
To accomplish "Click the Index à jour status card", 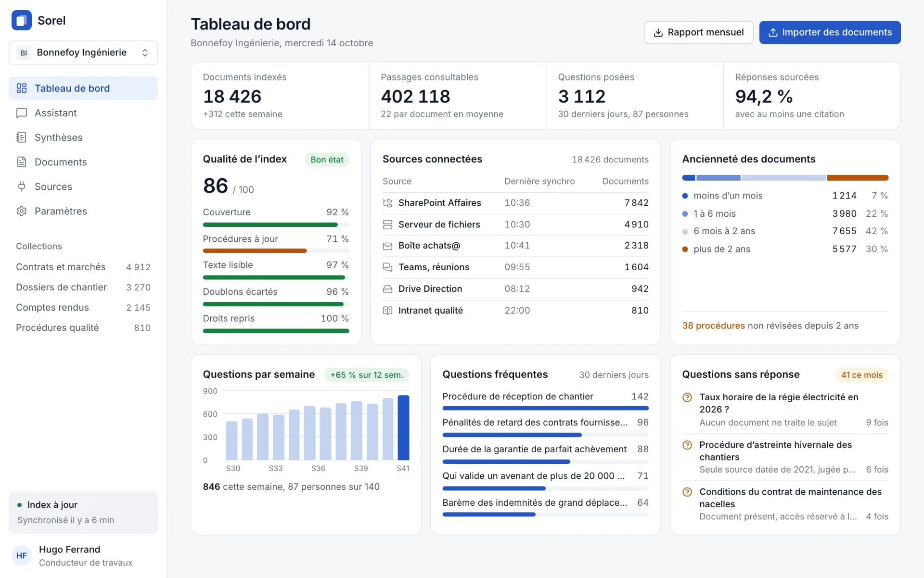I will point(83,512).
